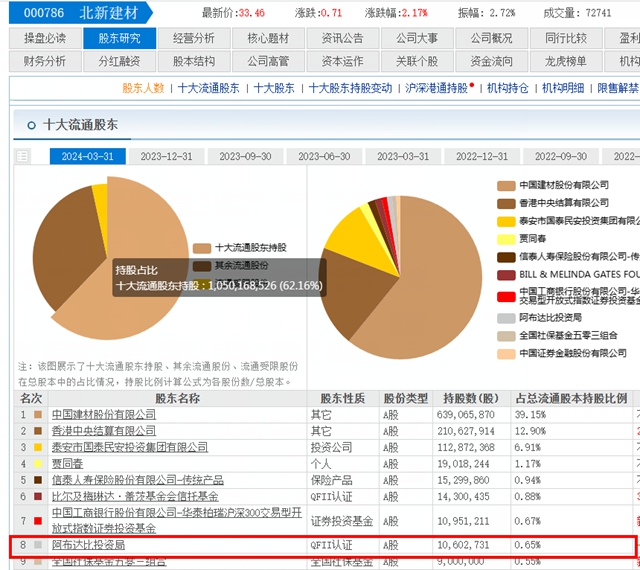Jump to 十大流通股东 section link
Image resolution: width=640 pixels, height=570 pixels.
[x=209, y=88]
